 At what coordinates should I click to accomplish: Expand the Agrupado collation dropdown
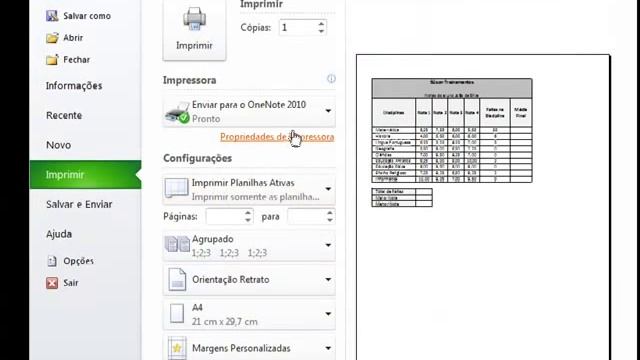tap(328, 245)
